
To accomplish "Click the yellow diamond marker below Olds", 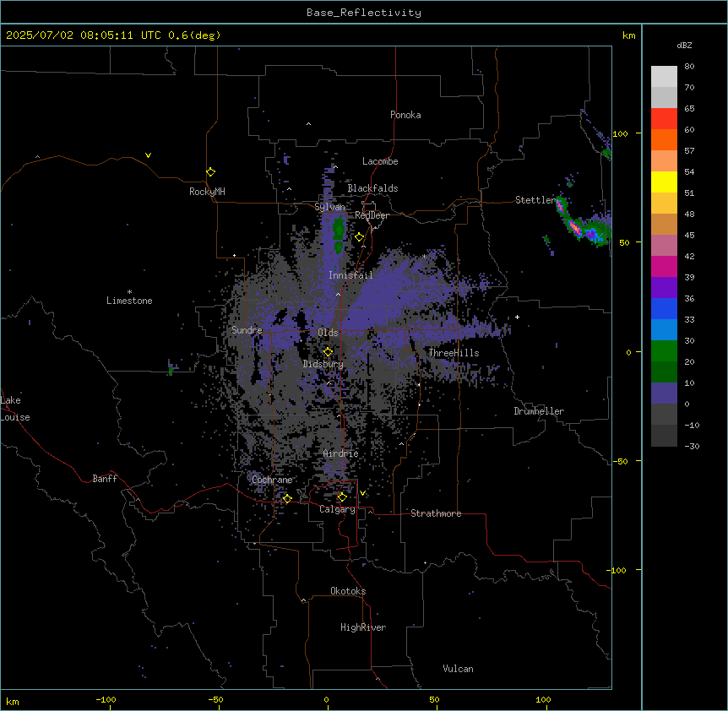I will click(x=328, y=352).
